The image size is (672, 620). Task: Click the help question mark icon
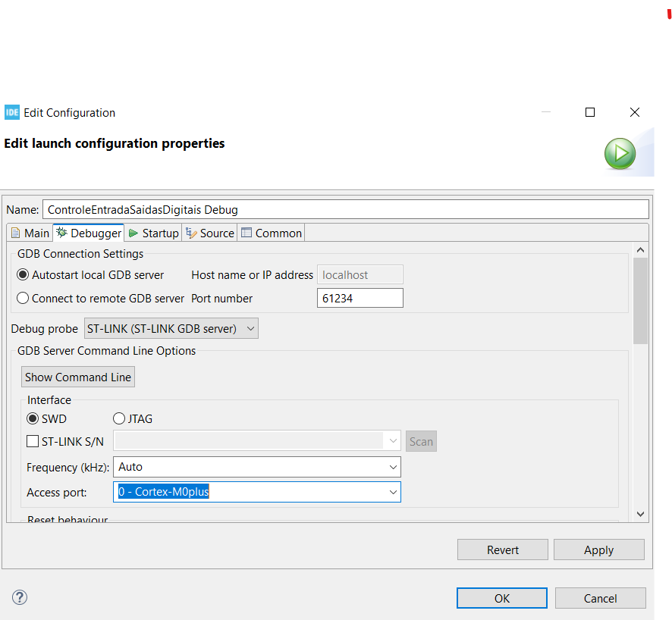(x=20, y=597)
